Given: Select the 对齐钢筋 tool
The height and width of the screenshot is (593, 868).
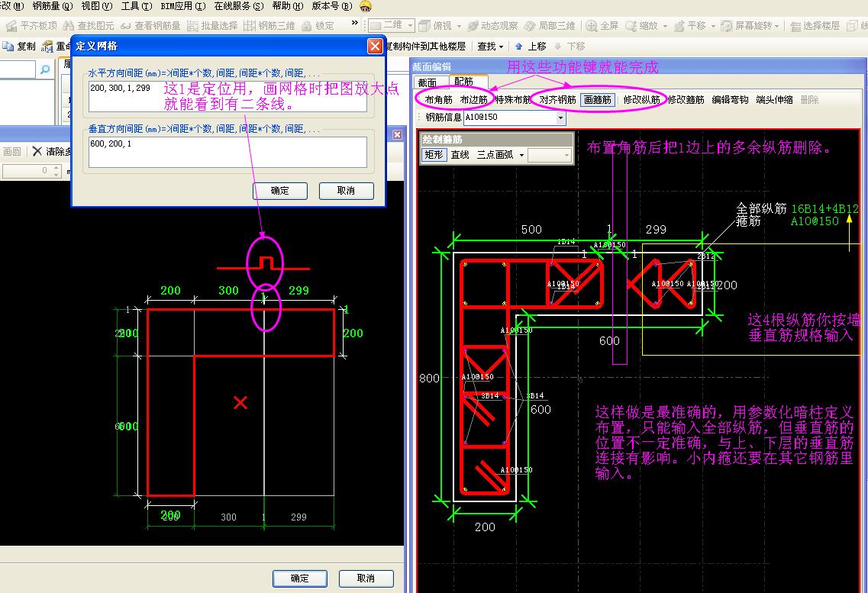Looking at the screenshot, I should click(x=557, y=99).
